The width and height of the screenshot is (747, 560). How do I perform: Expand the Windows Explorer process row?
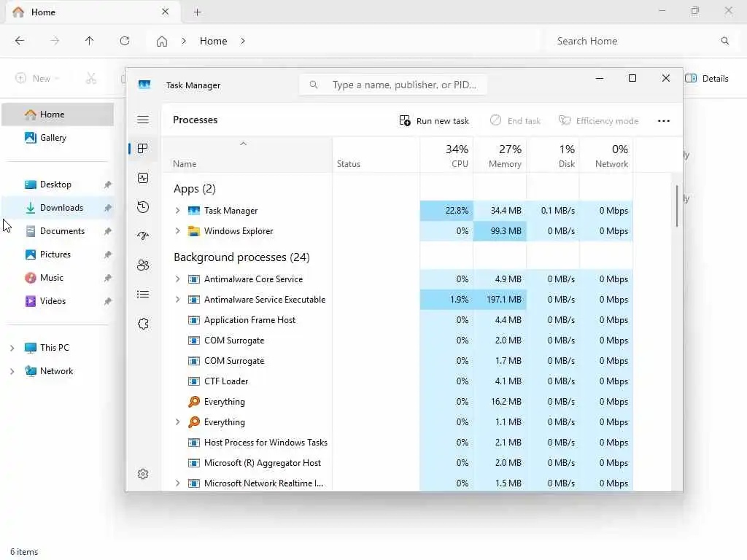pos(178,231)
